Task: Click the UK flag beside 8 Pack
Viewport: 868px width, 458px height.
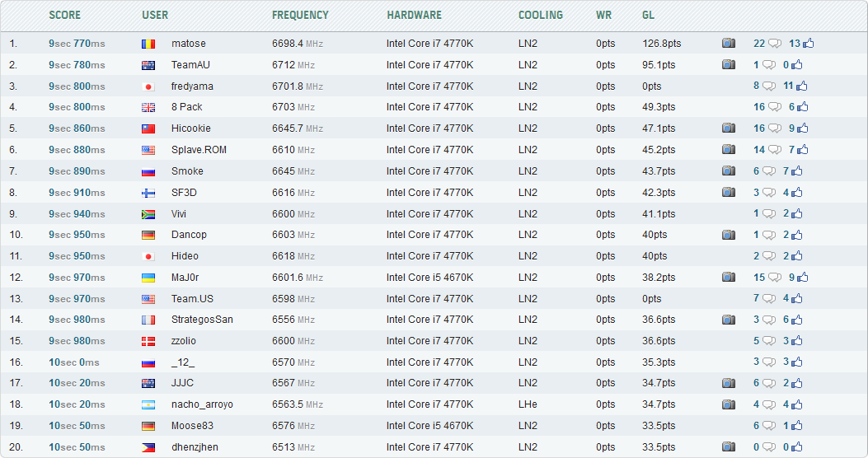Action: [x=148, y=107]
